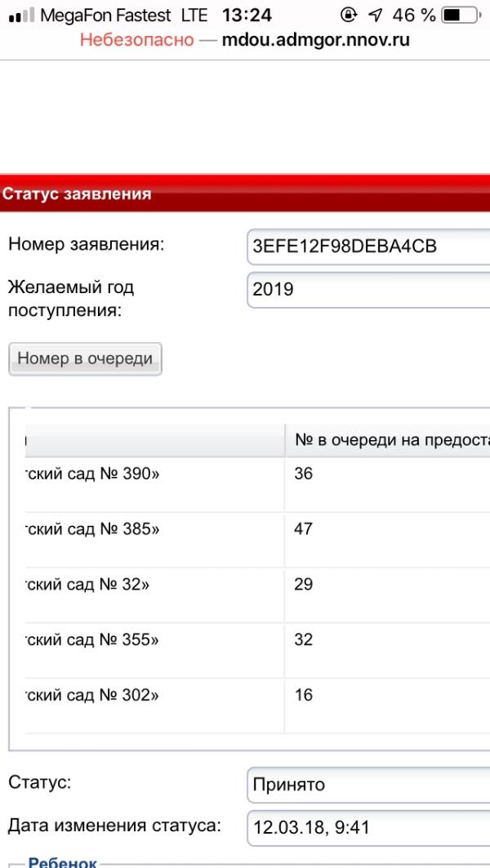
Task: Tap the mdou.admgor.nnov.ru address bar
Action: [x=315, y=39]
